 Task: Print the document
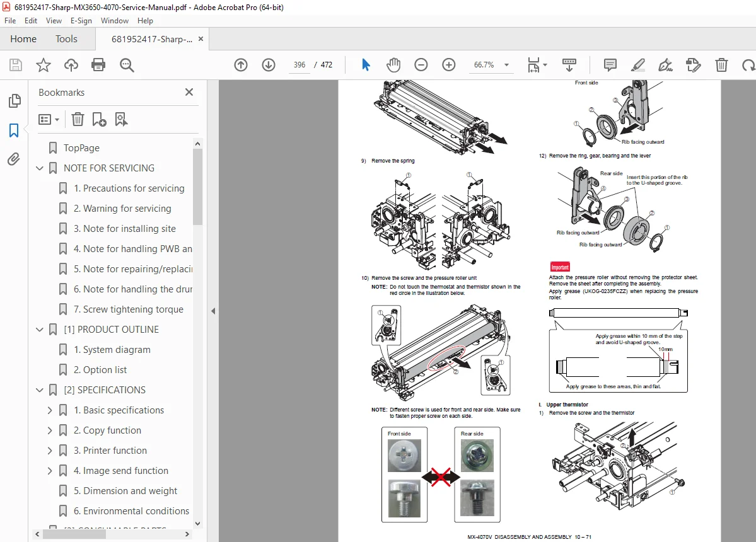point(98,64)
